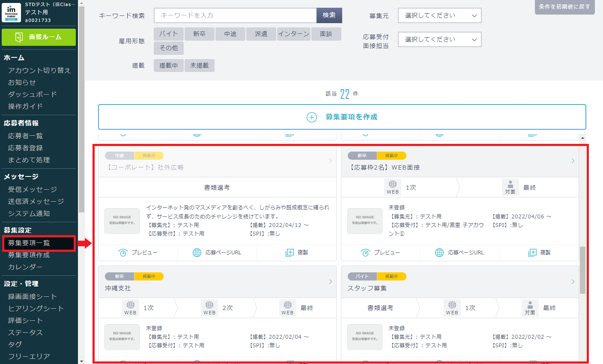603x364 pixels.
Task: Click NO IMAGE thumbnail in 沖縄支社 card
Action: [x=122, y=337]
